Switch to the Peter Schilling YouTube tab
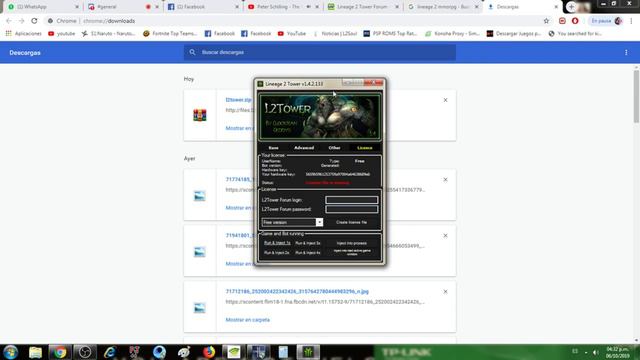The height and width of the screenshot is (360, 640). tap(278, 7)
